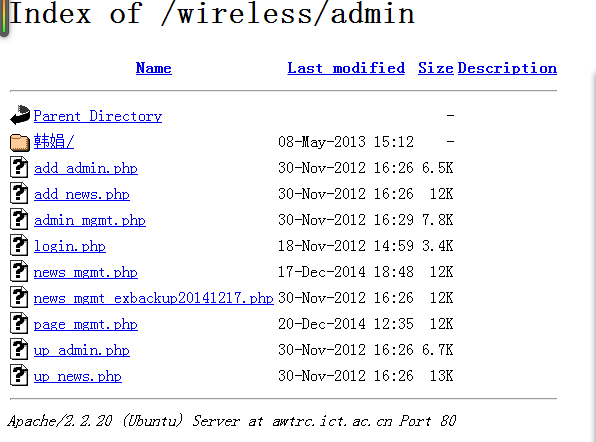Sort listing by Name column header
The image size is (596, 442).
pyautogui.click(x=154, y=68)
